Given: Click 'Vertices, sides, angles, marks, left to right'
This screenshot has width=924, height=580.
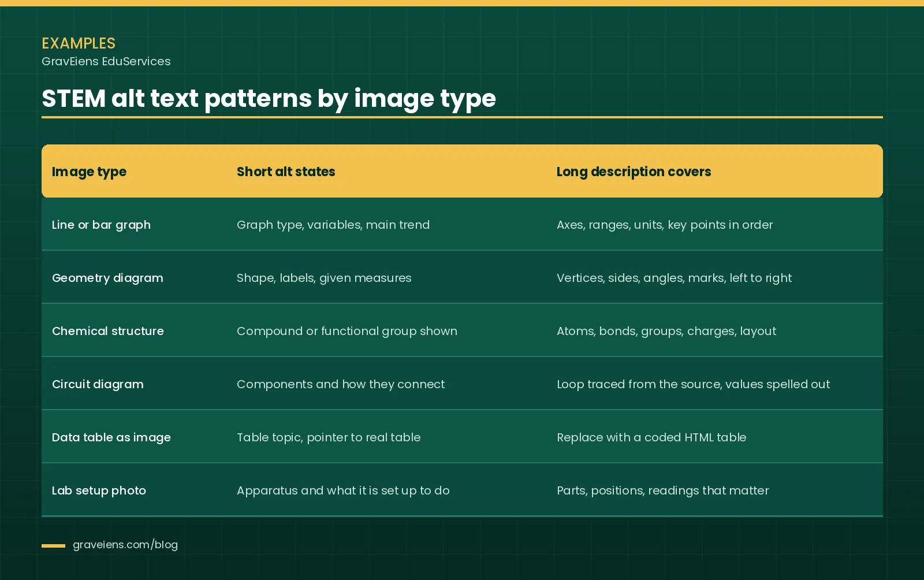Looking at the screenshot, I should pyautogui.click(x=674, y=278).
